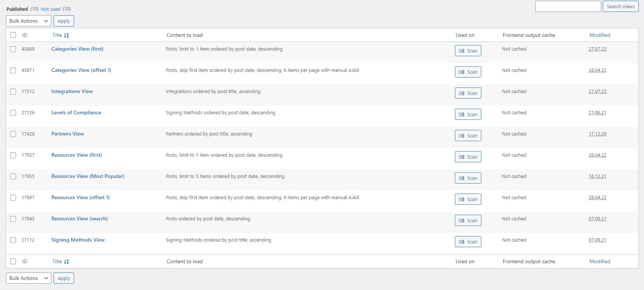The width and height of the screenshot is (644, 290).
Task: Check the Integrations View row checkbox
Action: 13,92
